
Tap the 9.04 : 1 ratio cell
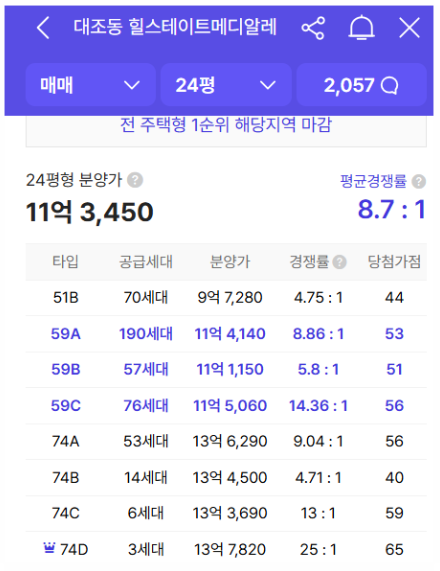pos(318,441)
